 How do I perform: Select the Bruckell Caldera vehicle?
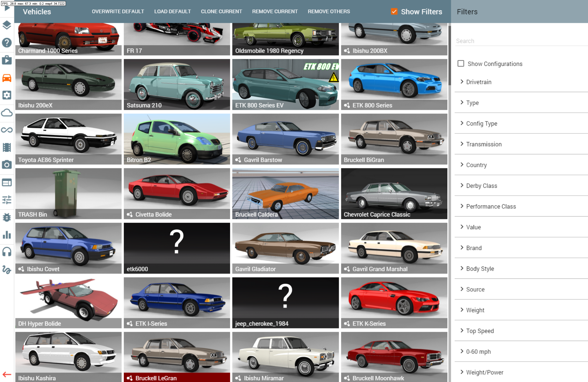(285, 193)
